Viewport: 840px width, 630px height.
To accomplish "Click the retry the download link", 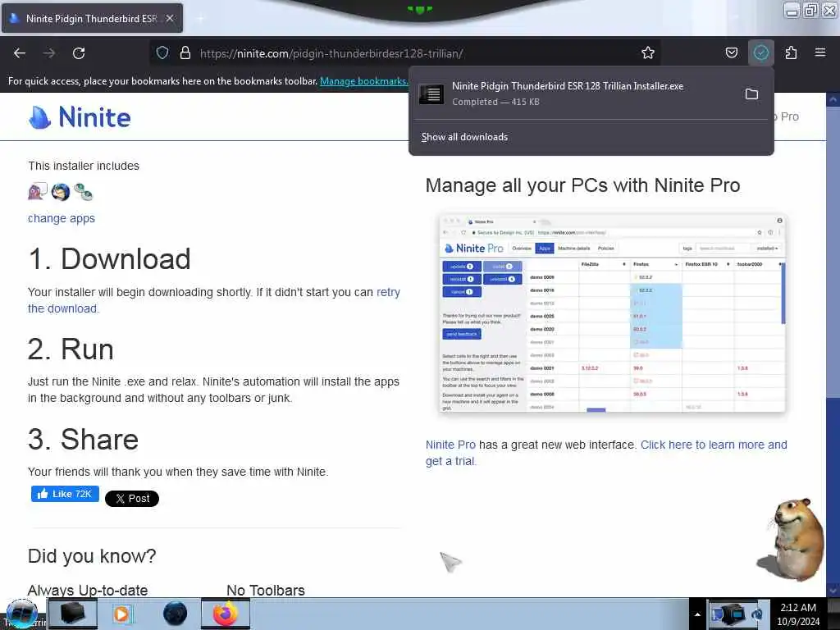I will click(214, 300).
